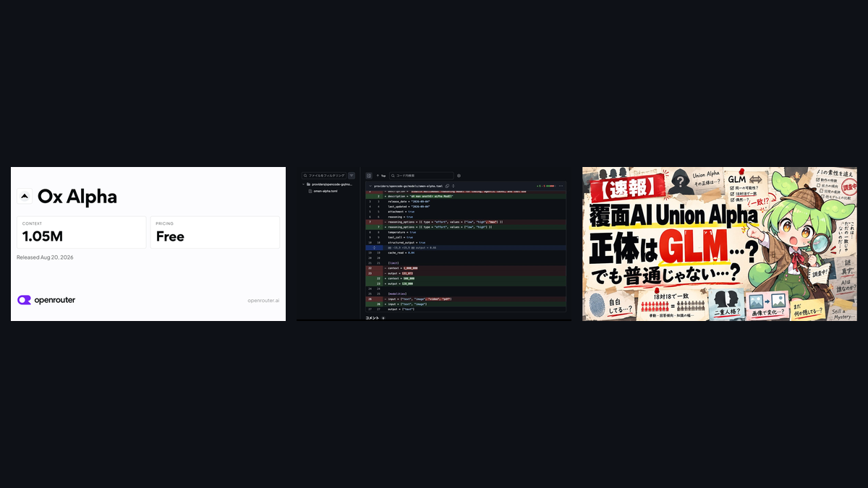Click the red 速報 banner on thumbnail
Screen dimensions: 868x488
(626, 187)
